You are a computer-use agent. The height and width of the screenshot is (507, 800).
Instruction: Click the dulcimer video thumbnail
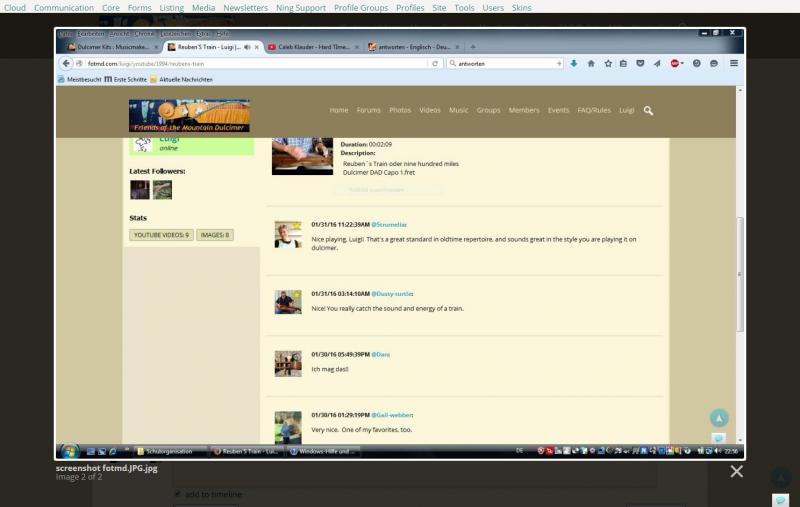point(302,157)
